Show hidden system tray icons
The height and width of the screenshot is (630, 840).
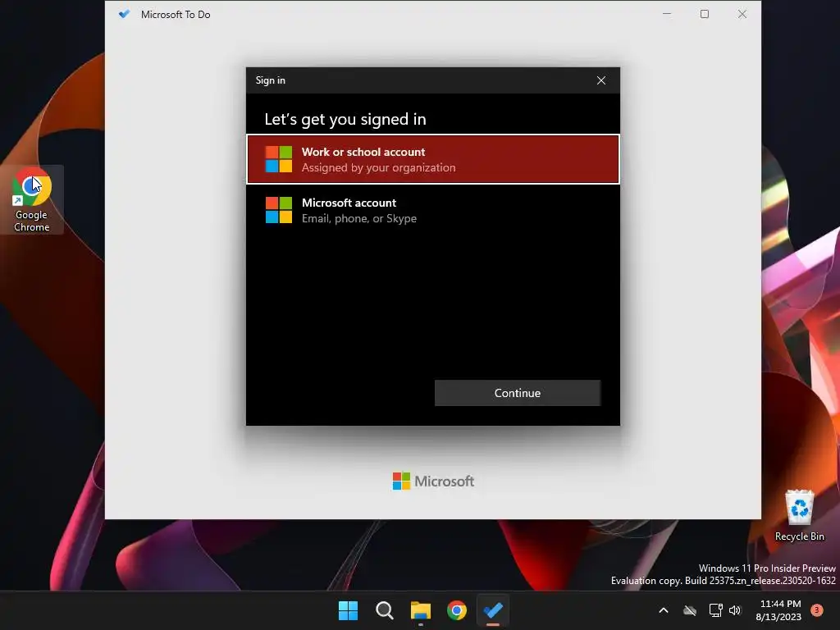663,610
